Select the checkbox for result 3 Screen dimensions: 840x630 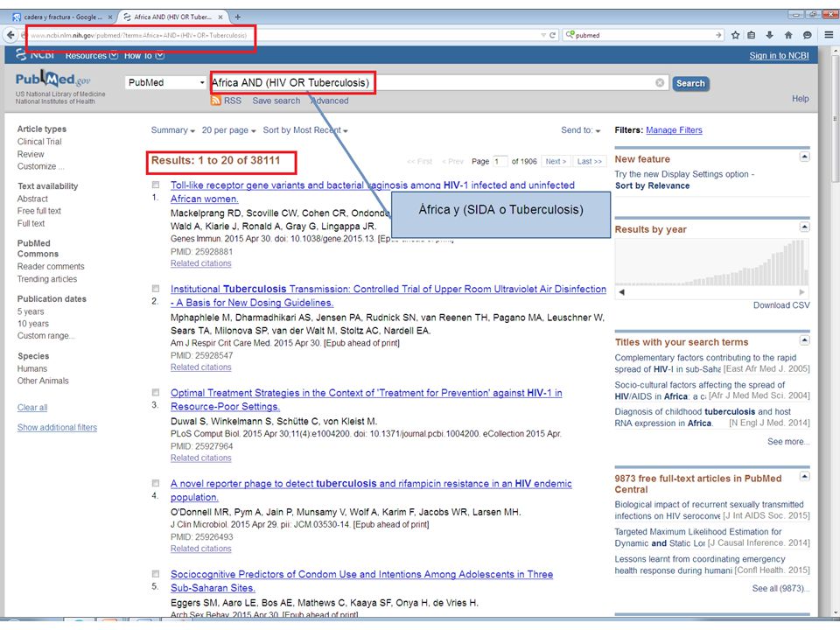pyautogui.click(x=156, y=393)
